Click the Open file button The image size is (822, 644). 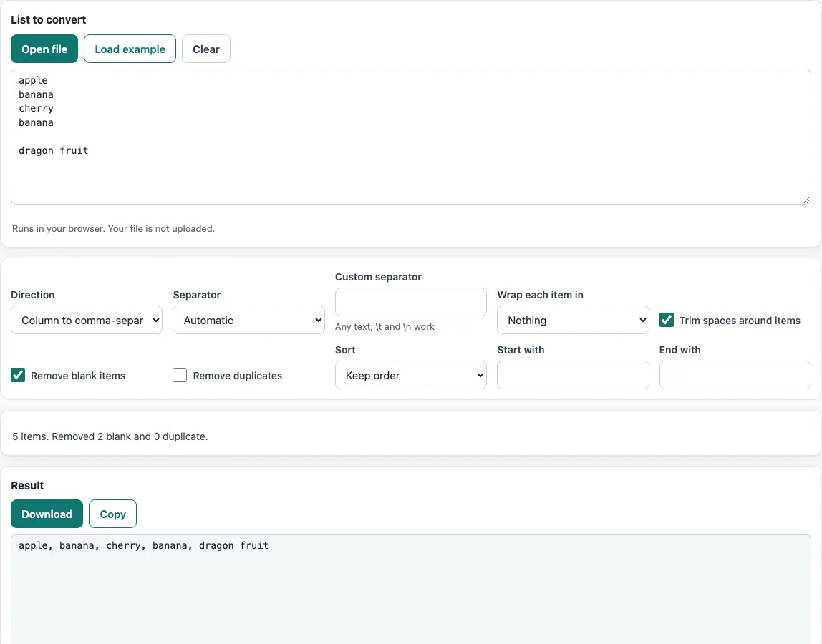(44, 49)
